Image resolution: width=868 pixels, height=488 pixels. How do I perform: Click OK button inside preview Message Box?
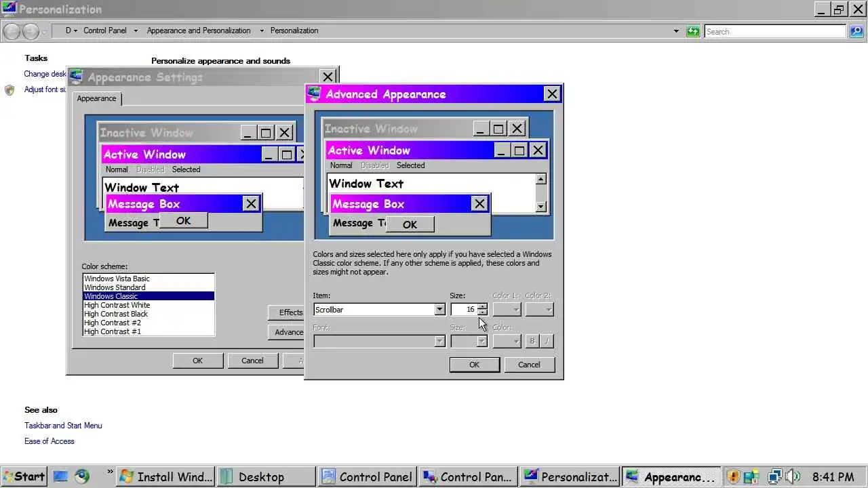point(410,224)
